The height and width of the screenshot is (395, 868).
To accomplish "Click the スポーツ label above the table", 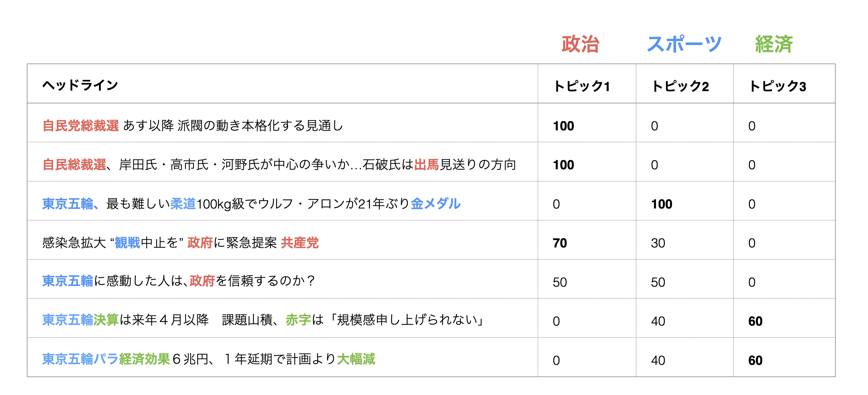I will click(x=684, y=44).
